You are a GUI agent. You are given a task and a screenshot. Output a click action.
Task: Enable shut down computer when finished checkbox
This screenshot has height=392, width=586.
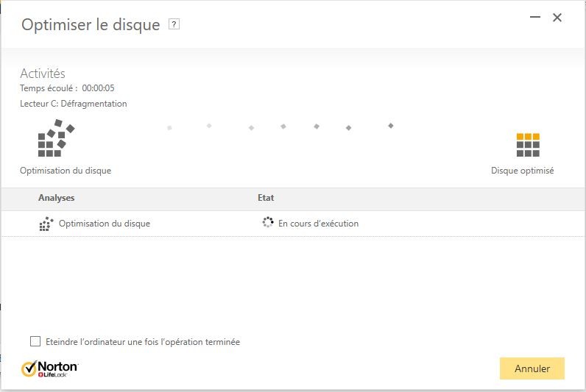35,341
